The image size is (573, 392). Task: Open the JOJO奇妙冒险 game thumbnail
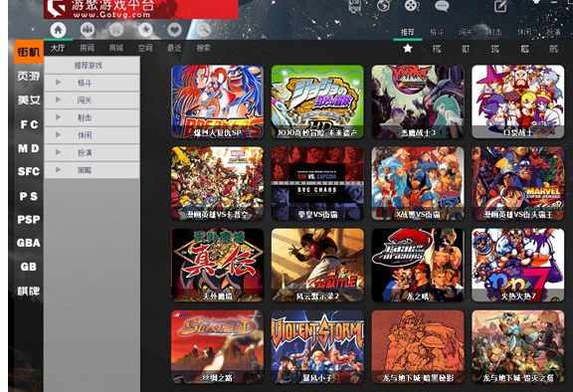(x=317, y=101)
